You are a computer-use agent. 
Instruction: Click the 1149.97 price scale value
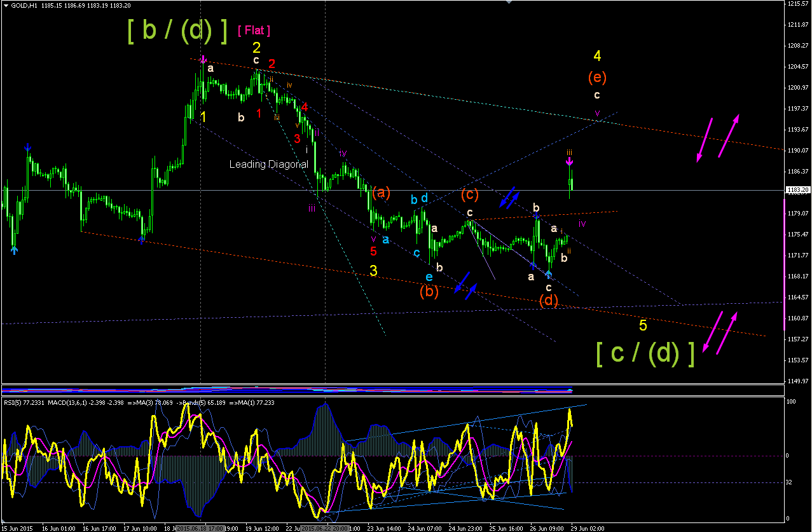click(x=797, y=381)
